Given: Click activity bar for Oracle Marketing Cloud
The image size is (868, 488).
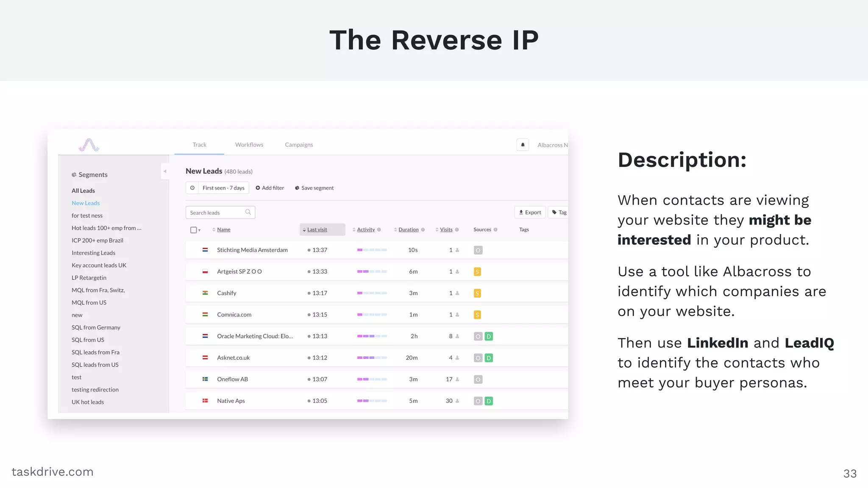Looking at the screenshot, I should (x=372, y=336).
